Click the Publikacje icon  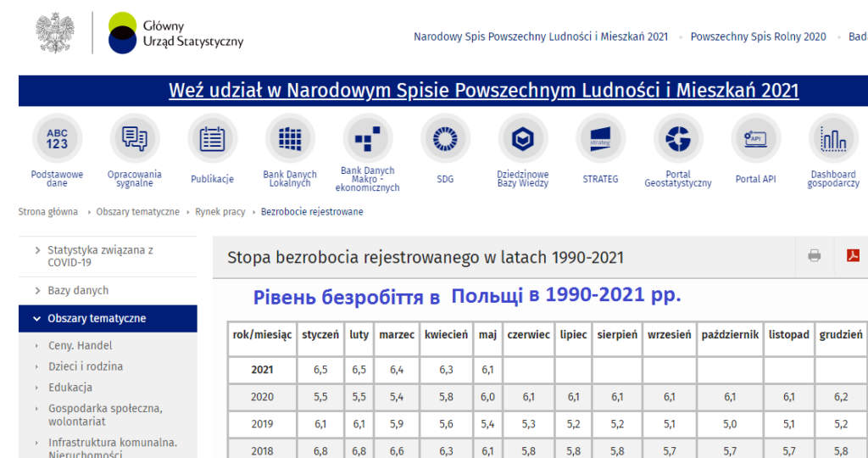212,138
